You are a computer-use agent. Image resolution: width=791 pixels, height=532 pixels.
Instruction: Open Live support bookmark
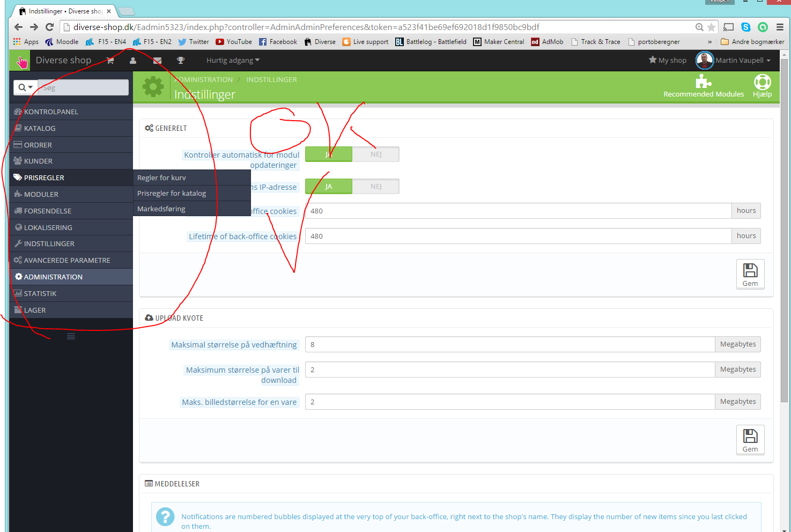coord(365,41)
